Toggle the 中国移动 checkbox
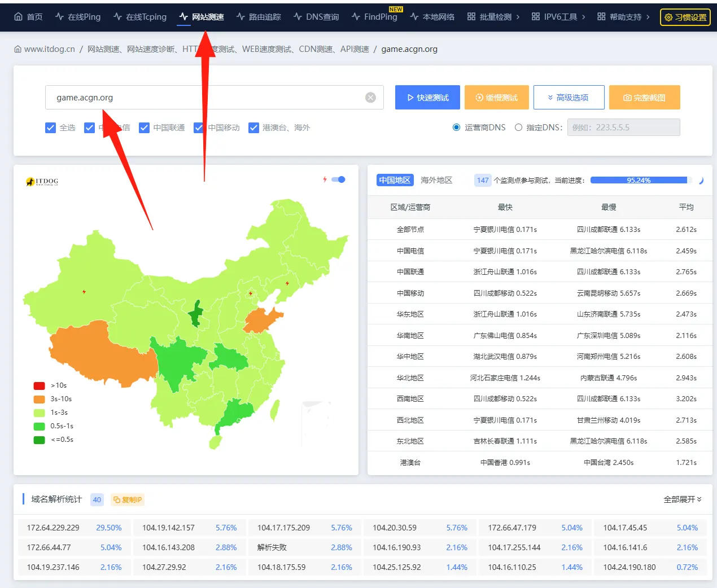 [x=199, y=128]
